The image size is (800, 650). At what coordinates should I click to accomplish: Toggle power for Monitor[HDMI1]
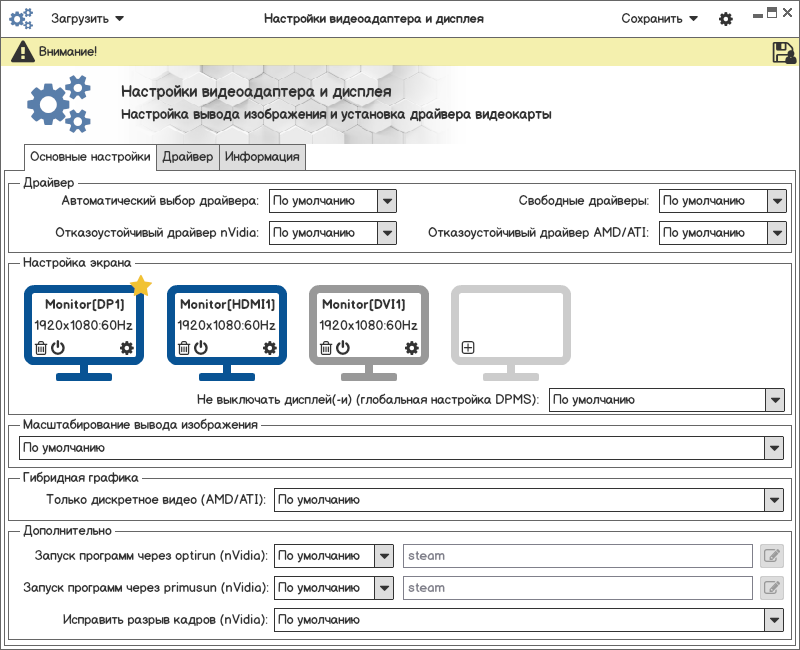pyautogui.click(x=201, y=347)
